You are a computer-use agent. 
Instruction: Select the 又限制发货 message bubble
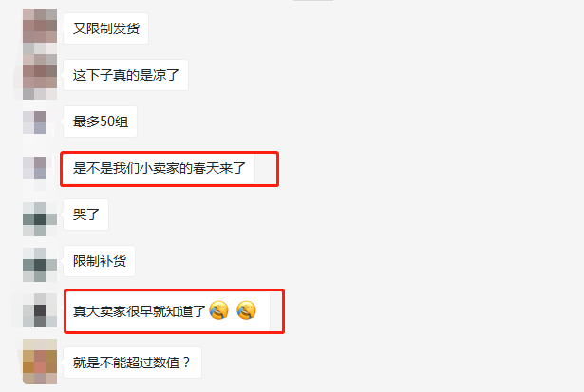point(105,28)
